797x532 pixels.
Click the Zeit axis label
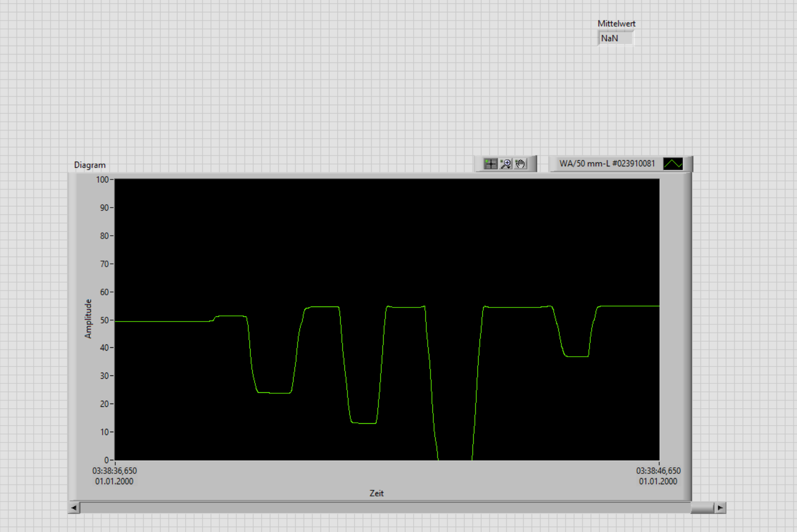click(377, 493)
